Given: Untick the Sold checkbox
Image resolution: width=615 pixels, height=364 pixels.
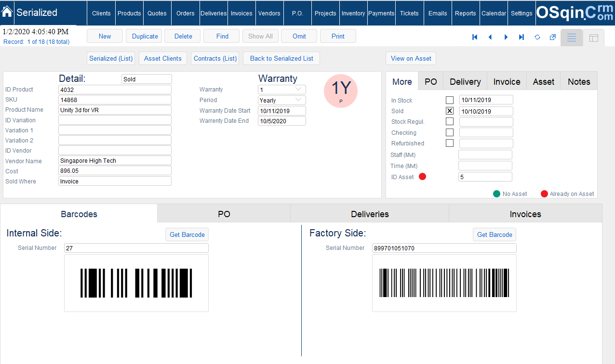Looking at the screenshot, I should (x=450, y=111).
